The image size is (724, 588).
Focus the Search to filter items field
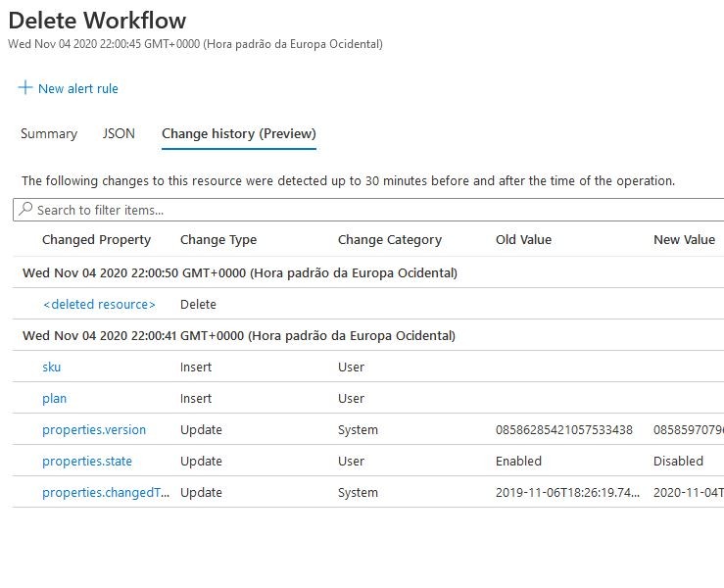[x=372, y=210]
